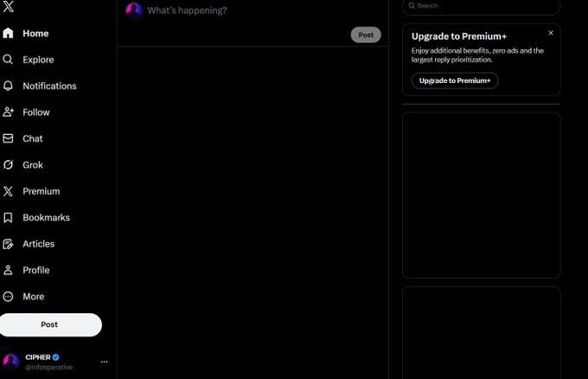Open the Premium page
The image size is (588, 379).
pos(42,191)
